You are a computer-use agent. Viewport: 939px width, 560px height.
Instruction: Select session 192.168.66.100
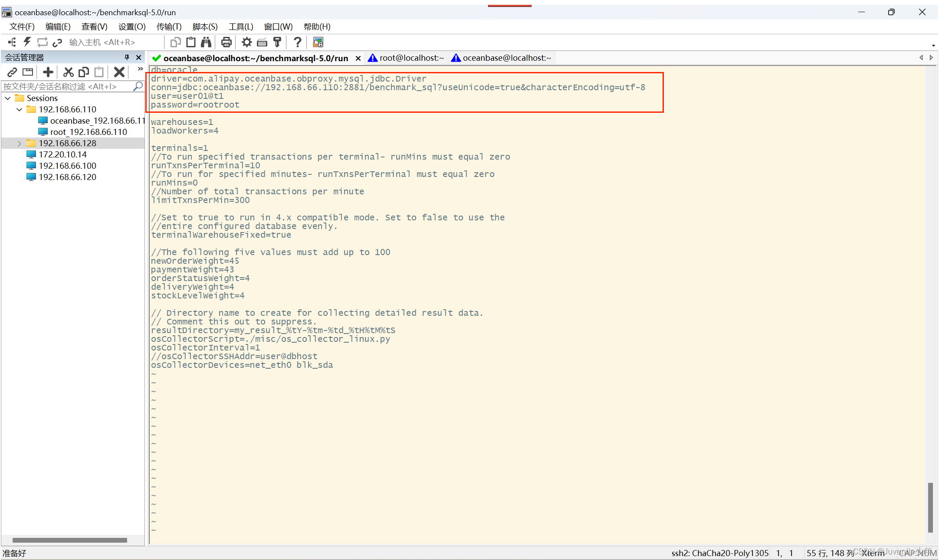(61, 166)
